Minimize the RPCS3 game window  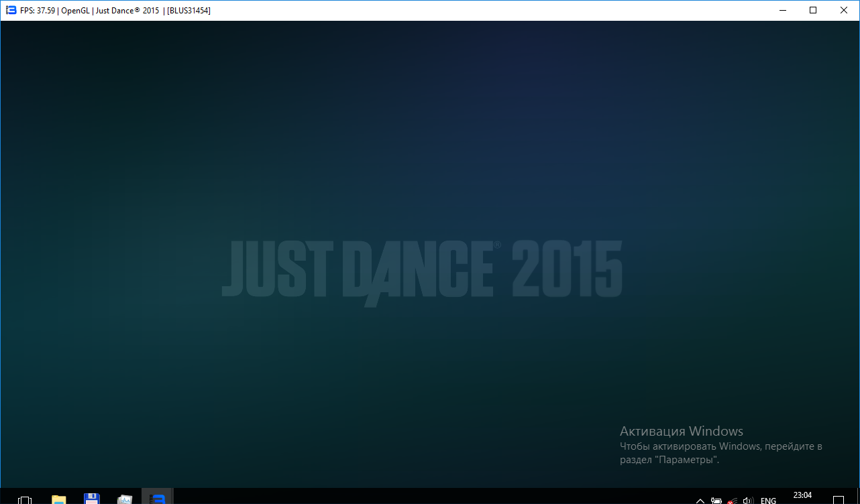782,10
